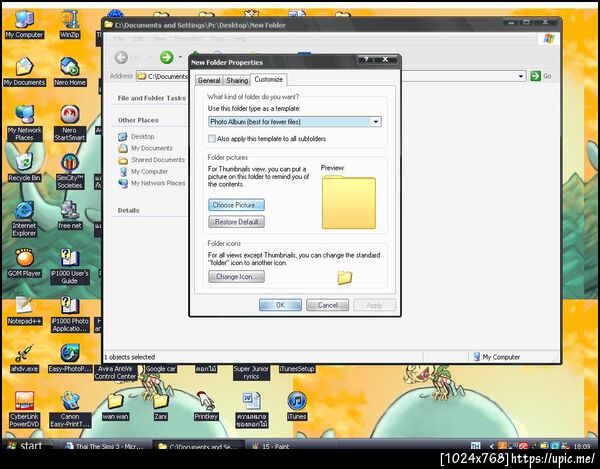The height and width of the screenshot is (469, 600).
Task: Open the free net desktop icon
Action: pos(69,214)
